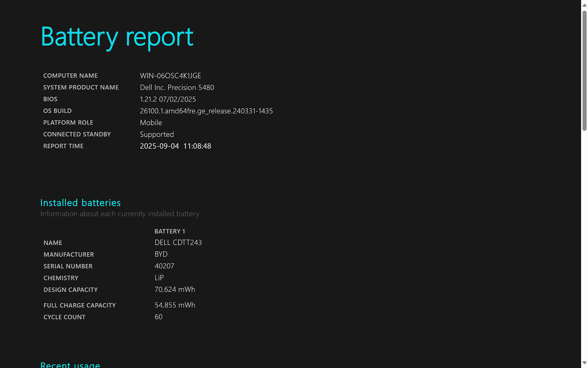Click BIOS version 1.21.2 07/02/2025
Image resolution: width=588 pixels, height=368 pixels.
pos(168,99)
